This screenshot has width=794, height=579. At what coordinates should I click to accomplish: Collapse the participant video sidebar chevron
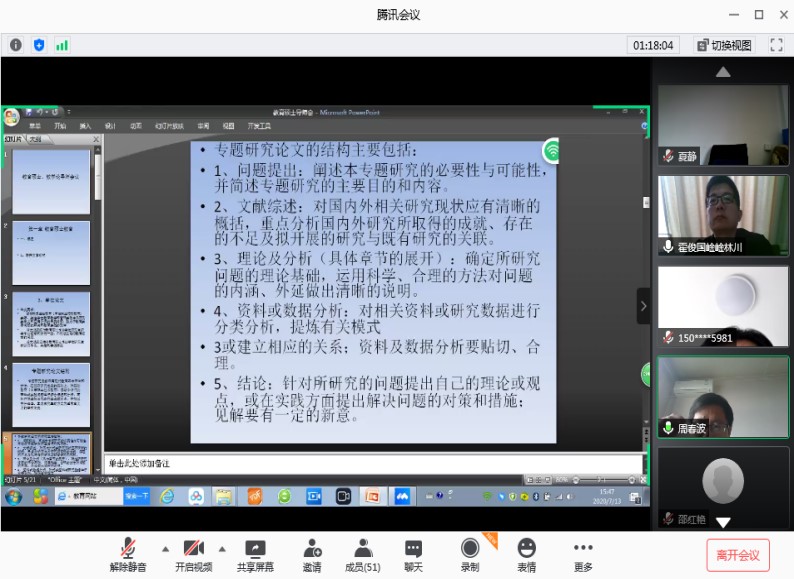coord(644,306)
